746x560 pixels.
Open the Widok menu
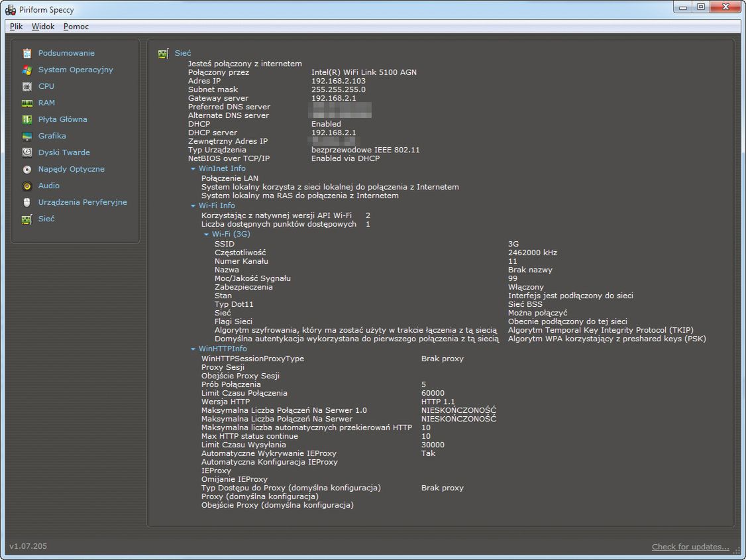pos(43,27)
